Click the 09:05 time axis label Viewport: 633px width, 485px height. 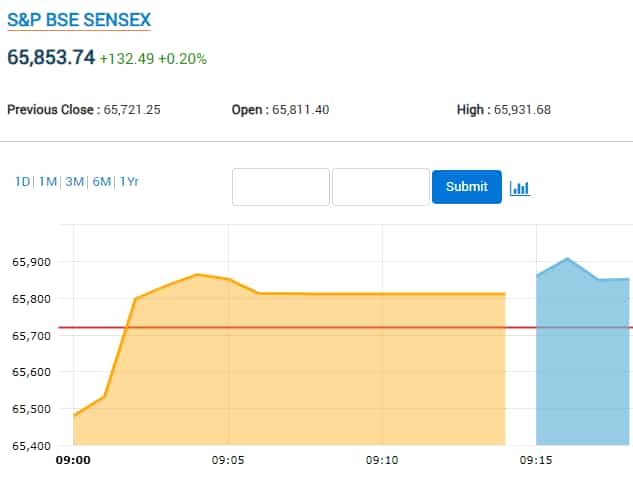coord(229,461)
